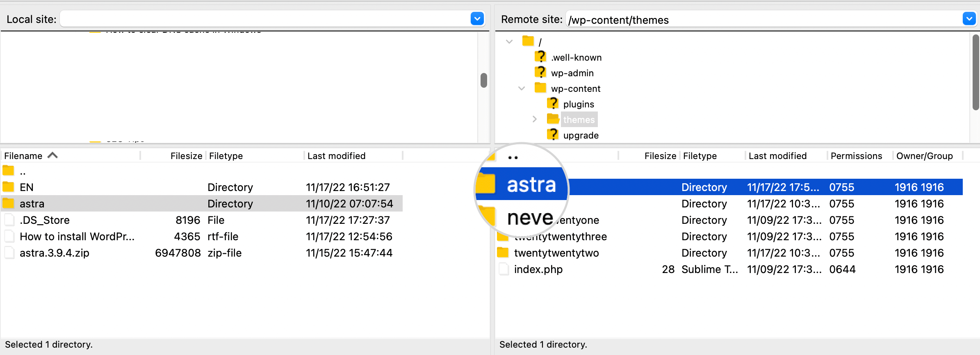Select wp-admin in the remote tree
Image resolution: width=980 pixels, height=355 pixels.
click(572, 73)
